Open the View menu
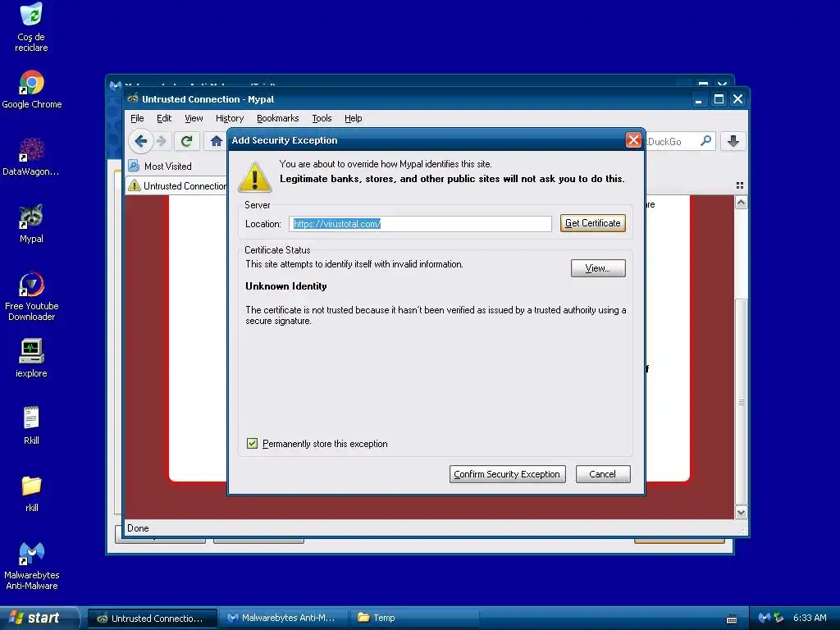 coord(194,118)
